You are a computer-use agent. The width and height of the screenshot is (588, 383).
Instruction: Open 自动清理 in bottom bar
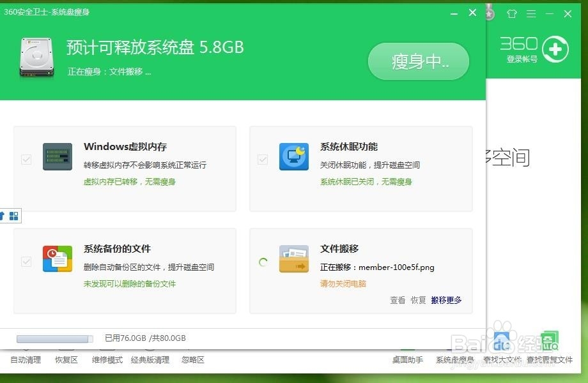pos(26,360)
